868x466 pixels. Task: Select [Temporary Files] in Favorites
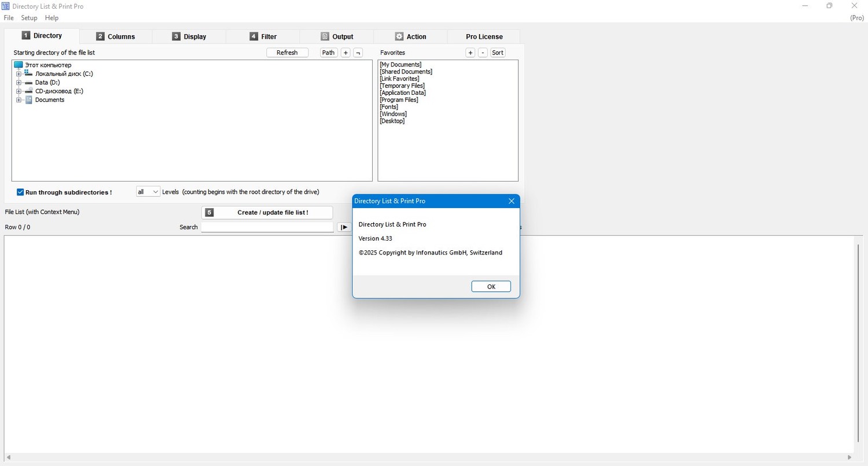pyautogui.click(x=402, y=86)
